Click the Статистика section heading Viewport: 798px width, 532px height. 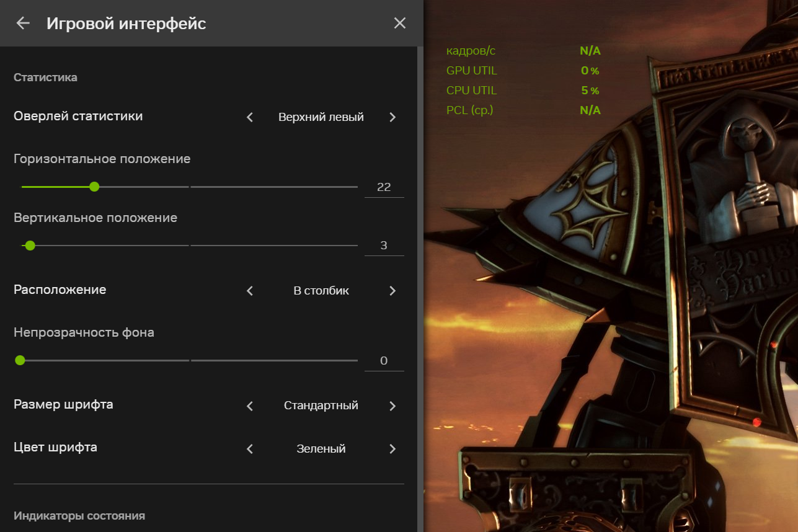coord(45,78)
